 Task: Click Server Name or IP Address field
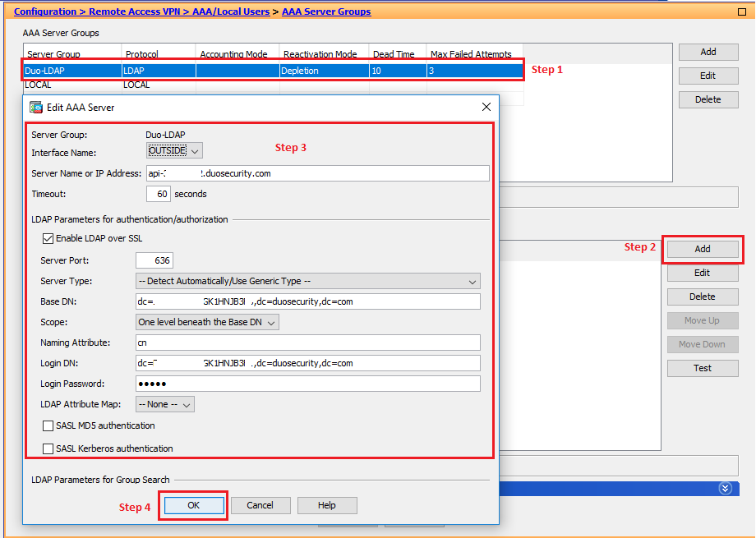coord(318,173)
